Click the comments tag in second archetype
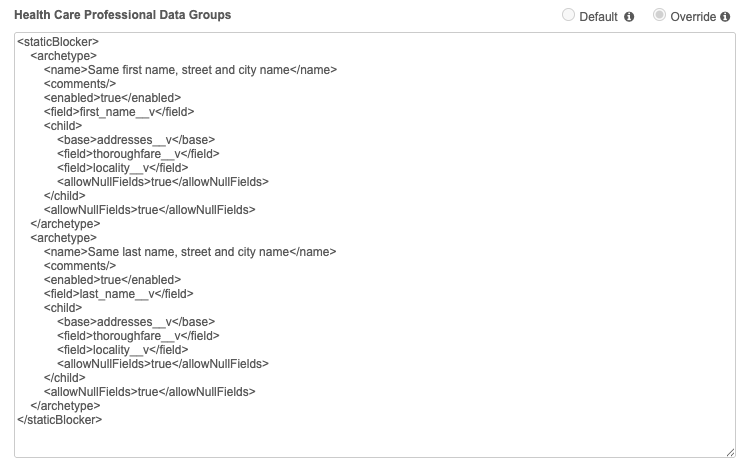 tap(80, 266)
